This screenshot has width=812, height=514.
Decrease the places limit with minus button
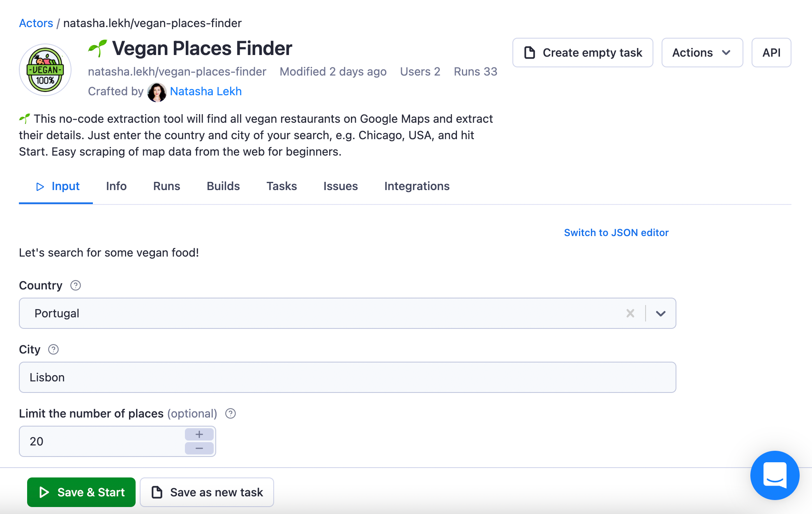point(199,448)
